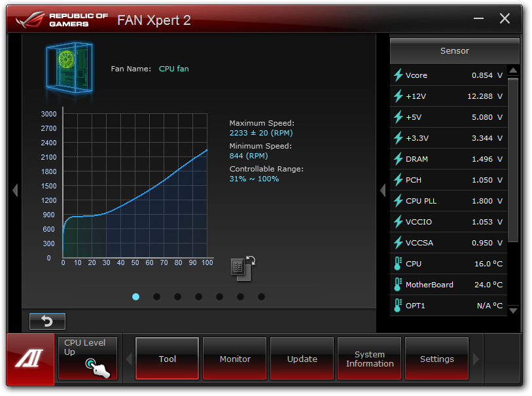Open System Information menu
Image resolution: width=532 pixels, height=396 pixels.
370,358
